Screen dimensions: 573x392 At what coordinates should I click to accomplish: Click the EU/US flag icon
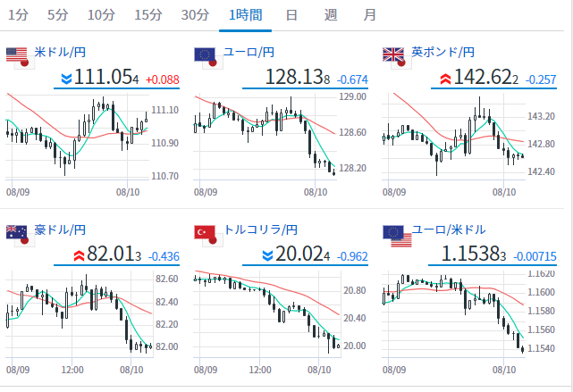pyautogui.click(x=397, y=236)
